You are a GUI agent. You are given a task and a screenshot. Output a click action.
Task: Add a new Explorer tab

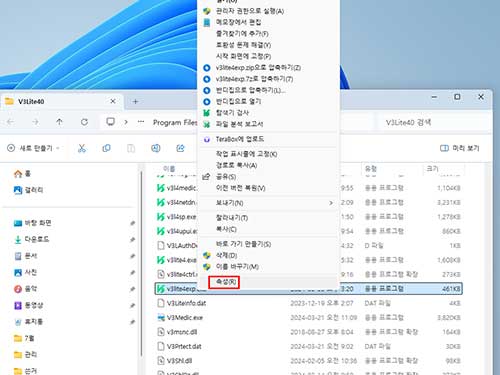135,101
